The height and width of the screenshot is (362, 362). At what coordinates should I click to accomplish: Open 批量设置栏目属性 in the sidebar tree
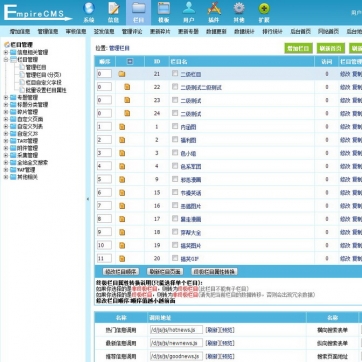coord(46,90)
